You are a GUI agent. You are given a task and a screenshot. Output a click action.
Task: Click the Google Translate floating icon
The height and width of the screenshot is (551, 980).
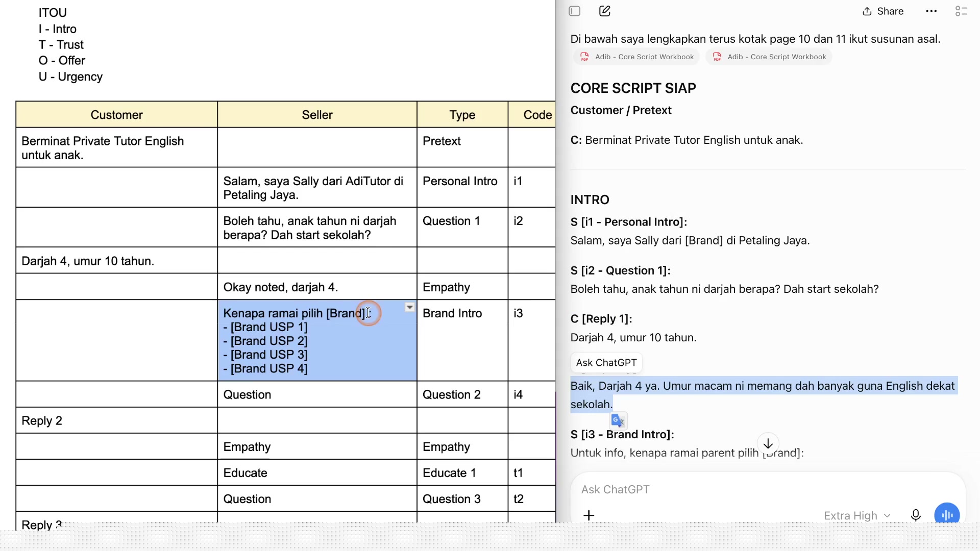click(618, 420)
